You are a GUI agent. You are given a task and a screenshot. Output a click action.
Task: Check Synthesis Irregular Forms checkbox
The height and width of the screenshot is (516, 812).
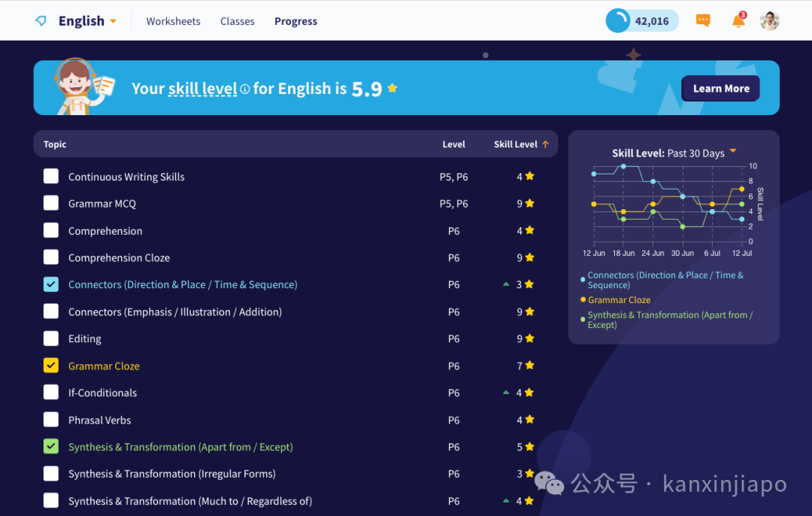pyautogui.click(x=51, y=474)
